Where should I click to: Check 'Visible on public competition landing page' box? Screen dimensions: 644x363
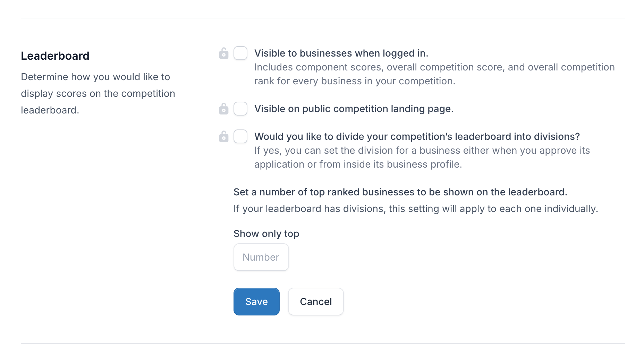240,109
